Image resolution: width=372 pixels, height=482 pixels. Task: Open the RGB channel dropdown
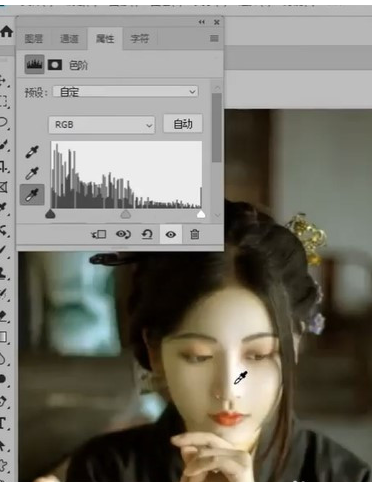[102, 125]
